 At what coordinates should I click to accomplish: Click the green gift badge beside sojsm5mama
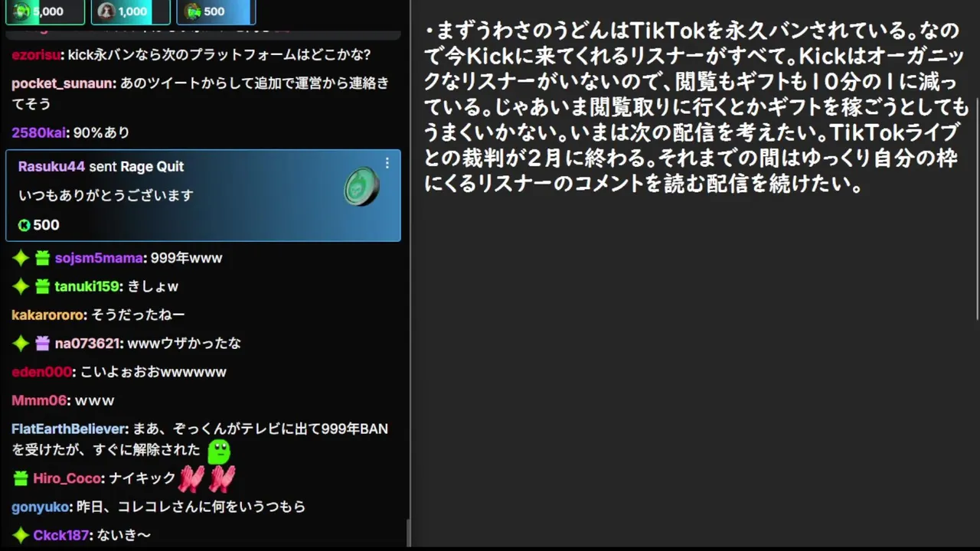click(42, 258)
